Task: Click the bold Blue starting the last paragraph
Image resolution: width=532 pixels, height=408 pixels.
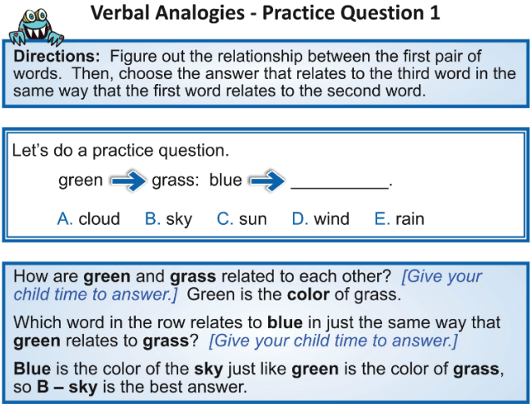Action: click(32, 369)
